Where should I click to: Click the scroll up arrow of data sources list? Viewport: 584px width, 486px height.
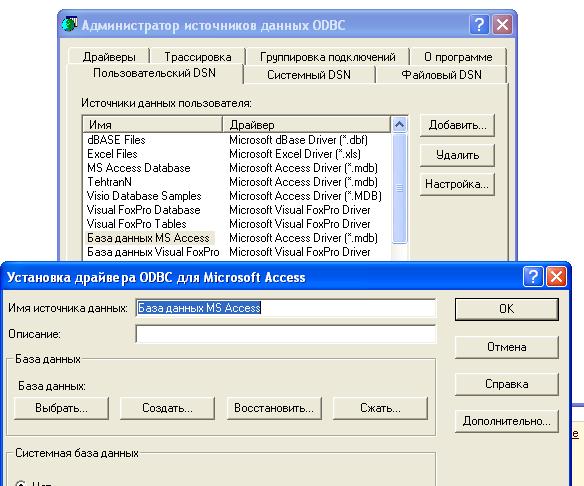400,124
